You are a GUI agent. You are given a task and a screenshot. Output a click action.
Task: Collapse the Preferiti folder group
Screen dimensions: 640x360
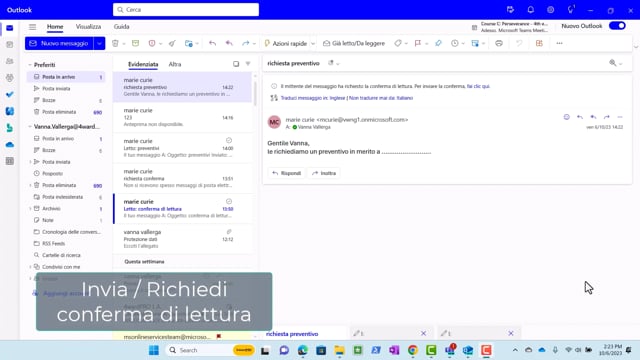[30, 65]
